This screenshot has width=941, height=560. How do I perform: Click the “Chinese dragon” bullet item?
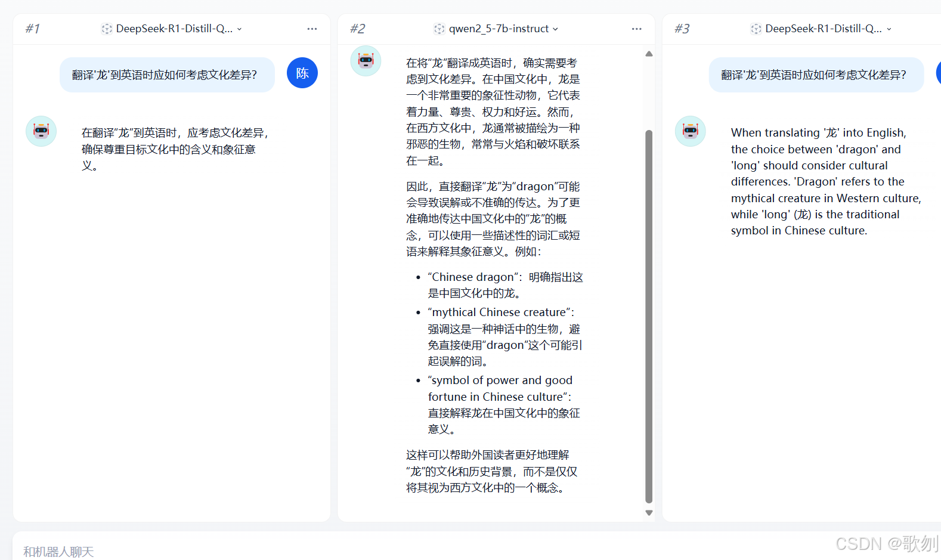(505, 285)
